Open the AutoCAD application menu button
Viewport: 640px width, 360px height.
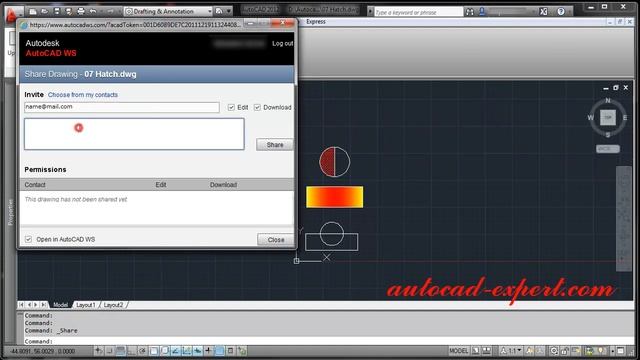(x=11, y=14)
